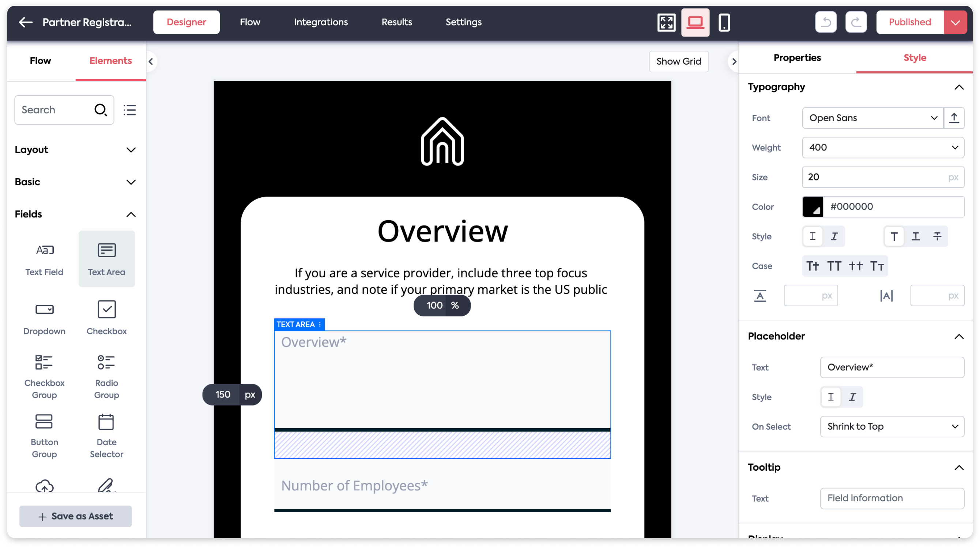Click the undo arrow icon

[x=826, y=22]
